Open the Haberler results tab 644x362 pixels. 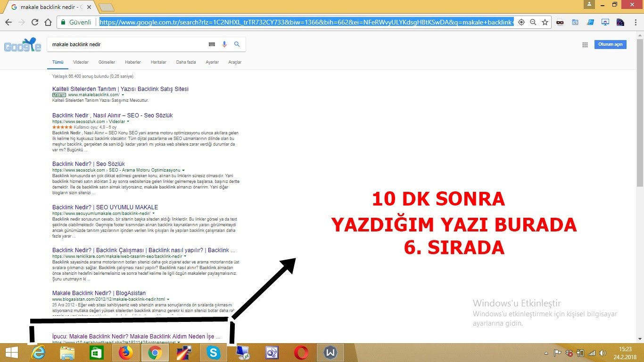click(133, 62)
